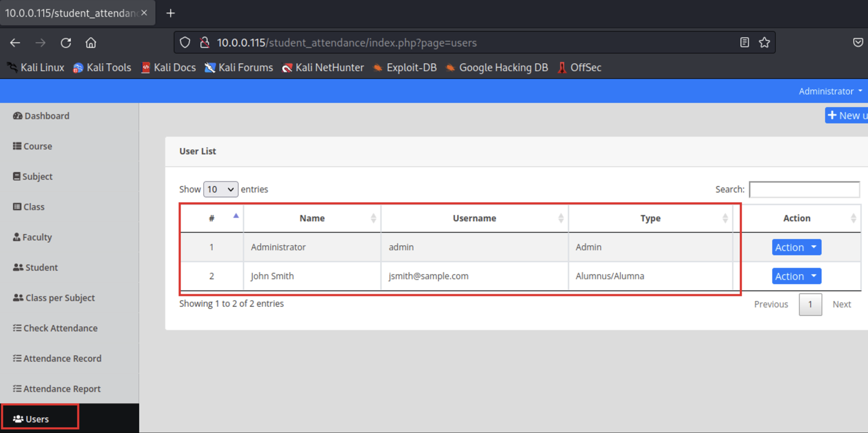This screenshot has width=868, height=433.
Task: Sort table by Type column
Action: tap(650, 218)
